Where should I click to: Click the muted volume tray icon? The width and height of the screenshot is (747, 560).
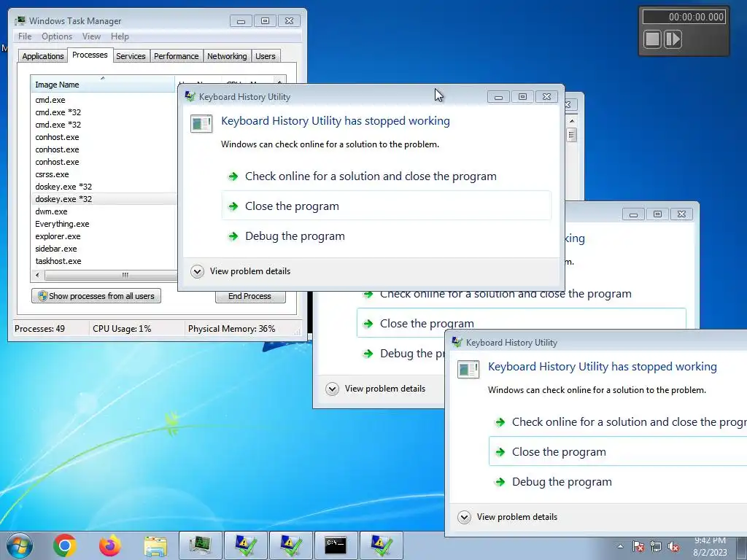[x=673, y=547]
